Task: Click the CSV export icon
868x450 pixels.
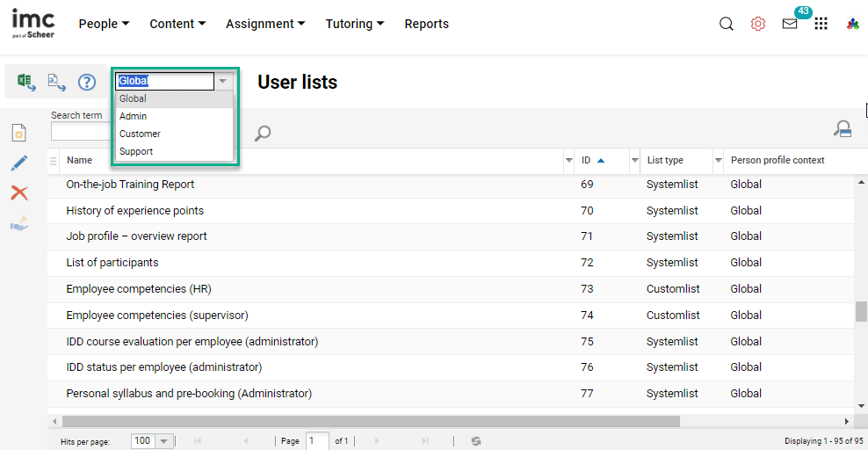Action: tap(56, 83)
